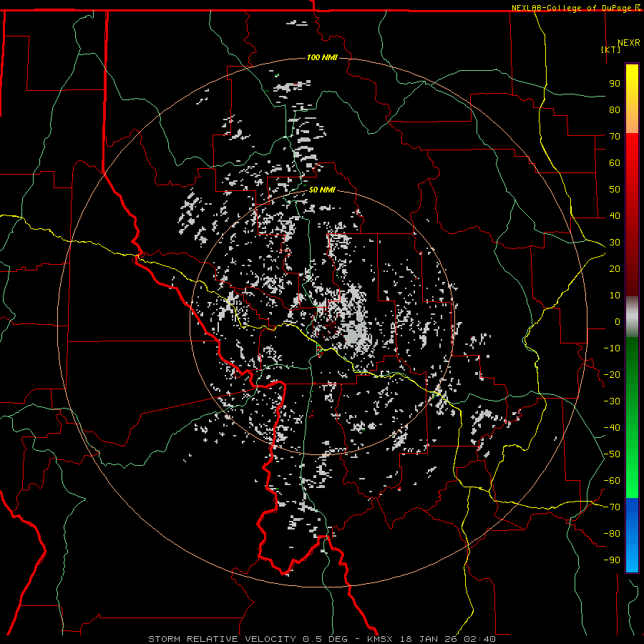Click the -10 value on the velocity scale
This screenshot has width=644, height=644.
[x=612, y=348]
